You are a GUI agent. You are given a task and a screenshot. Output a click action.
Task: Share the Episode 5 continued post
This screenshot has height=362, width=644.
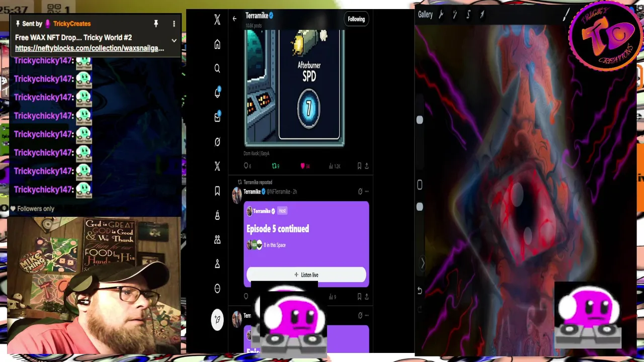tap(366, 297)
